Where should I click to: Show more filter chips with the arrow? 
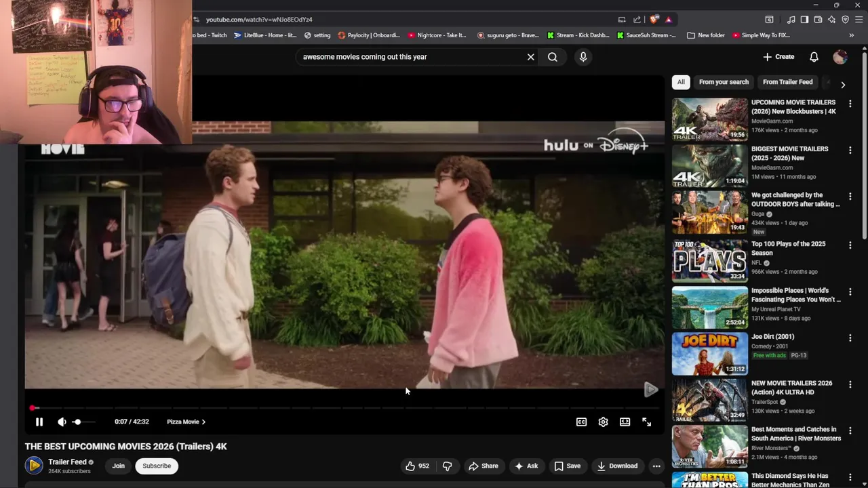click(x=843, y=85)
